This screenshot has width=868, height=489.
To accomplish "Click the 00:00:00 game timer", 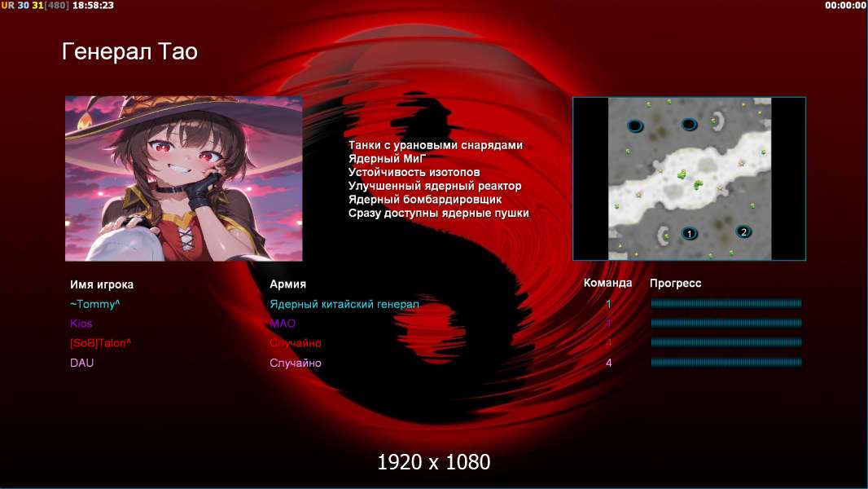I will [844, 5].
